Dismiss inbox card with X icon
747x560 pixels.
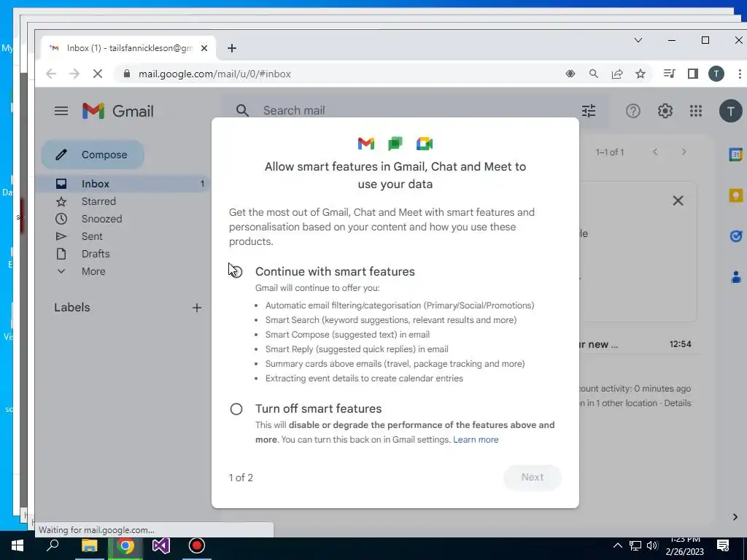point(678,201)
